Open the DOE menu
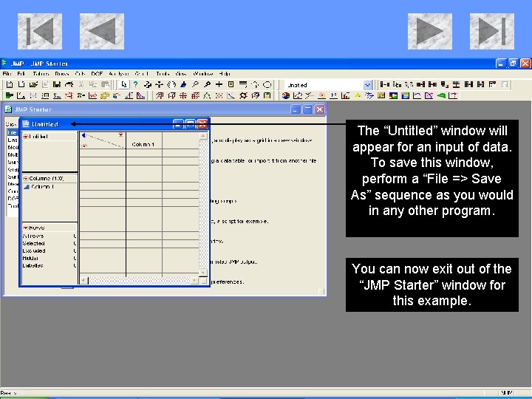Screen dimensions: 532x399 pos(97,74)
